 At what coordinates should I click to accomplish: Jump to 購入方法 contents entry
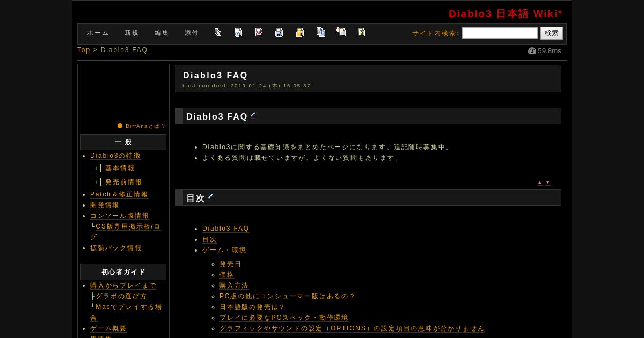pos(234,285)
